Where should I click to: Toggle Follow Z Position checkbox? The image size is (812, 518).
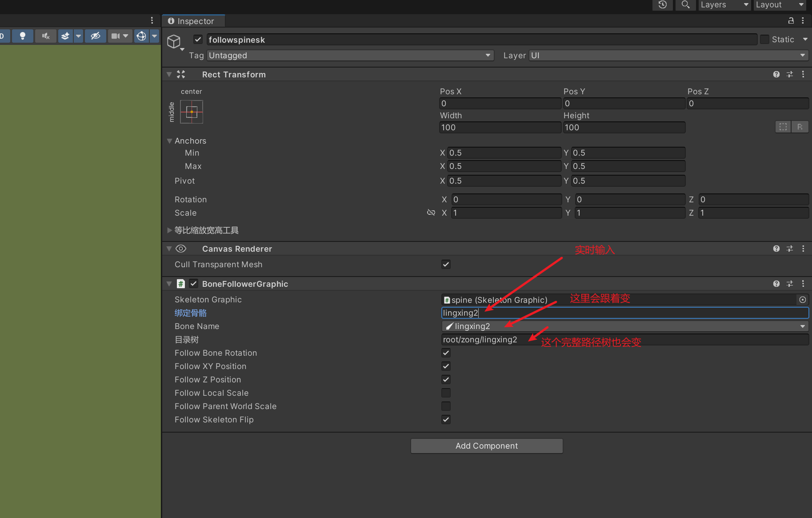pyautogui.click(x=446, y=380)
